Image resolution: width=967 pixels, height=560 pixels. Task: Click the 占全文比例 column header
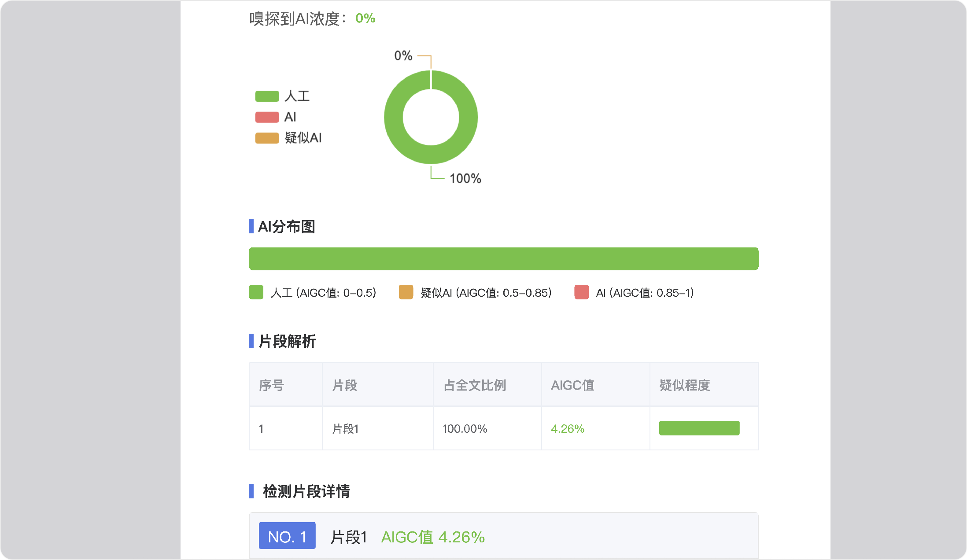(475, 385)
